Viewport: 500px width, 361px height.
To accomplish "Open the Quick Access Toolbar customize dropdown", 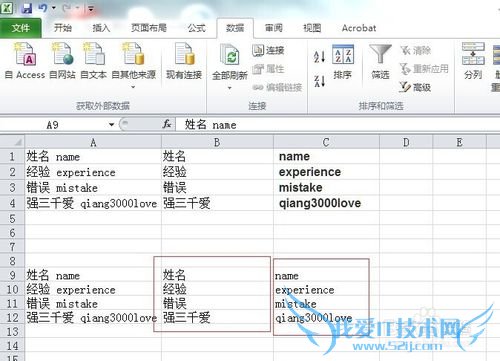I will [91, 8].
